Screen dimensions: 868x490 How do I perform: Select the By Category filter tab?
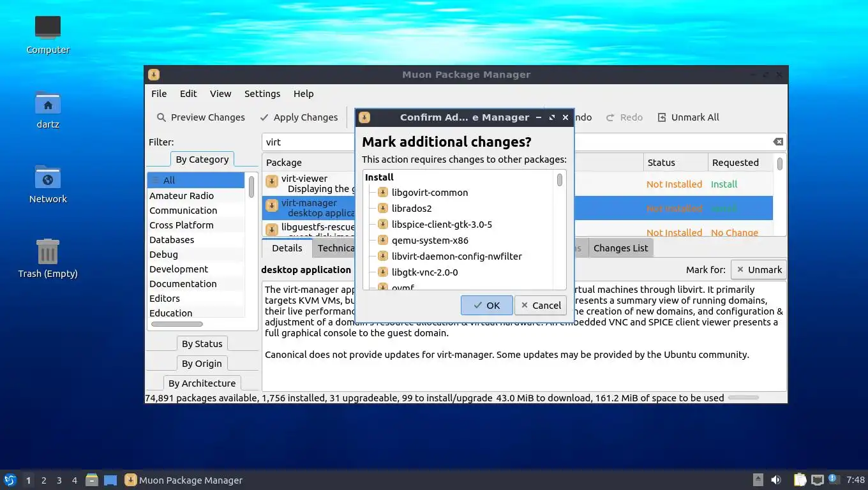(202, 160)
